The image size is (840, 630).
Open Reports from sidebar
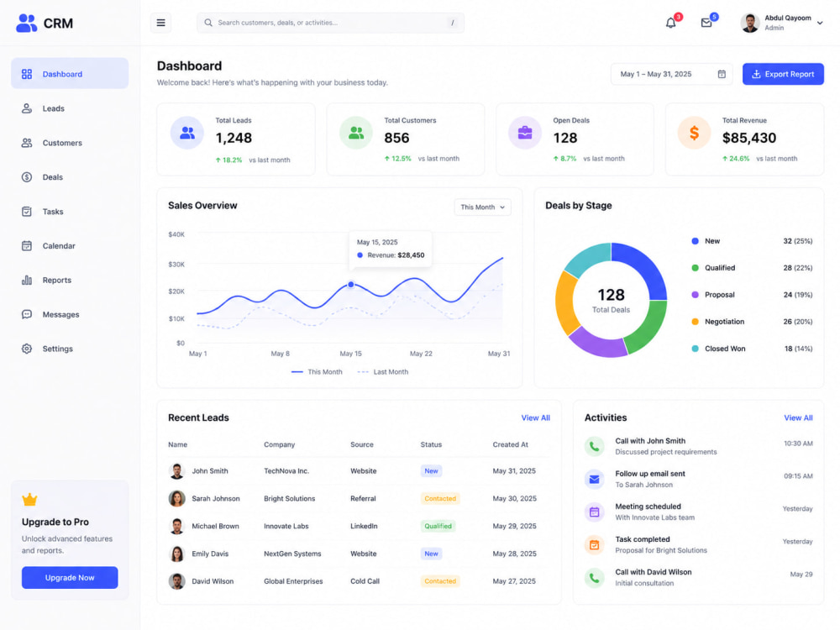(70, 280)
